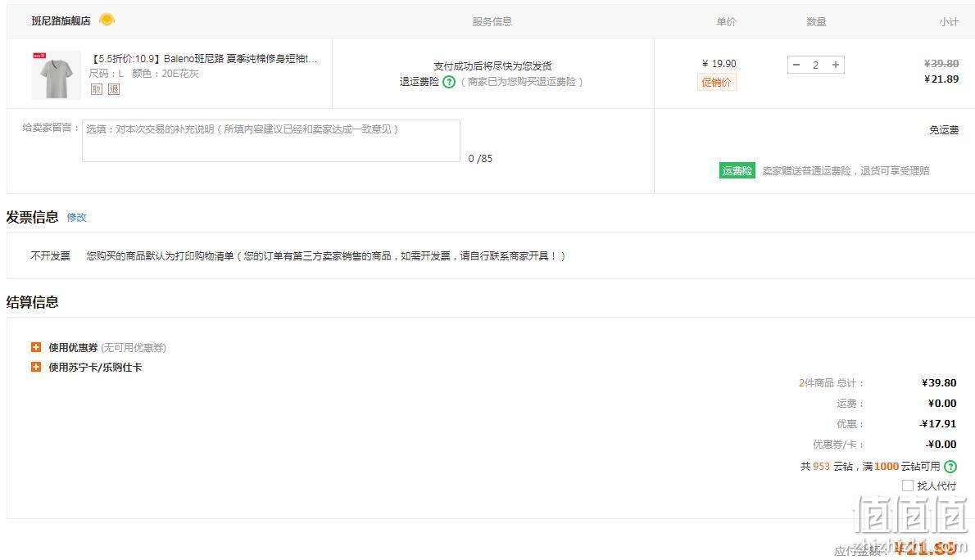Viewport: 975px width, 560px height.
Task: Click the 单价 column header
Action: (x=726, y=22)
